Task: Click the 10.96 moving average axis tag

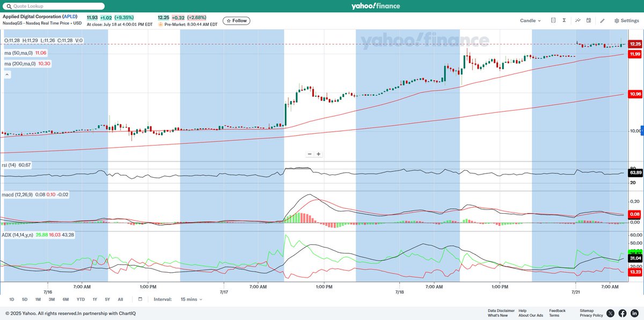Action: tap(635, 94)
